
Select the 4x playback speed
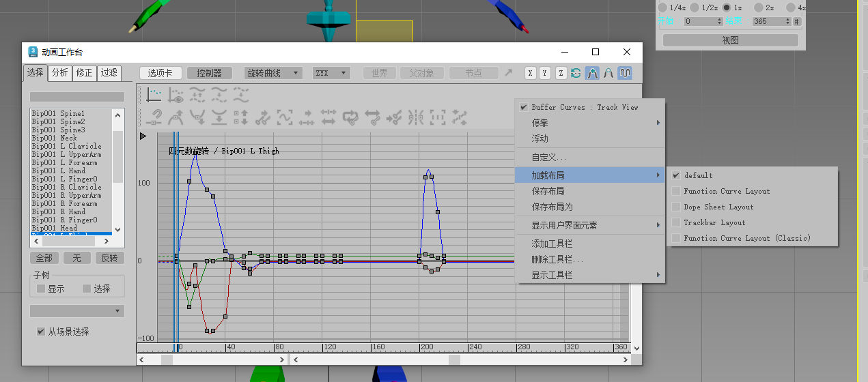tap(791, 8)
